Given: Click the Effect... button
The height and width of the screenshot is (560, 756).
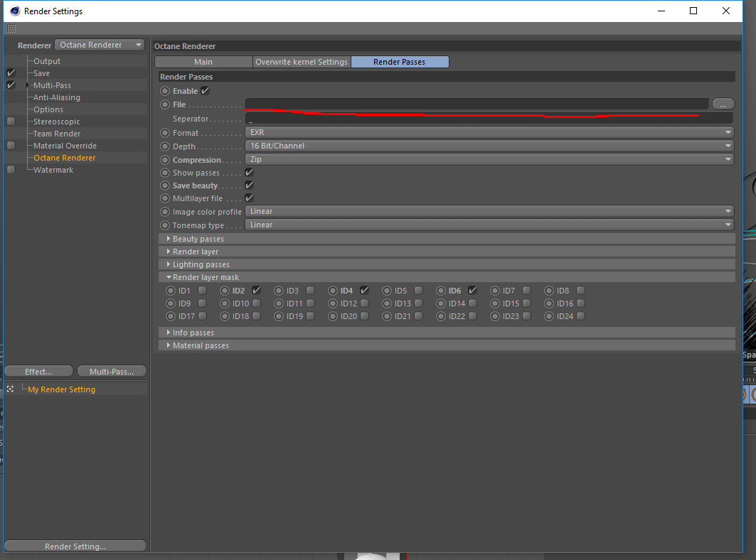Looking at the screenshot, I should 38,372.
